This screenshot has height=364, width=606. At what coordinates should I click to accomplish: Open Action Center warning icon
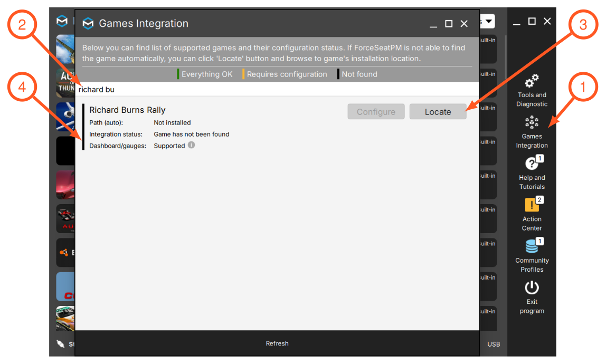tap(533, 204)
